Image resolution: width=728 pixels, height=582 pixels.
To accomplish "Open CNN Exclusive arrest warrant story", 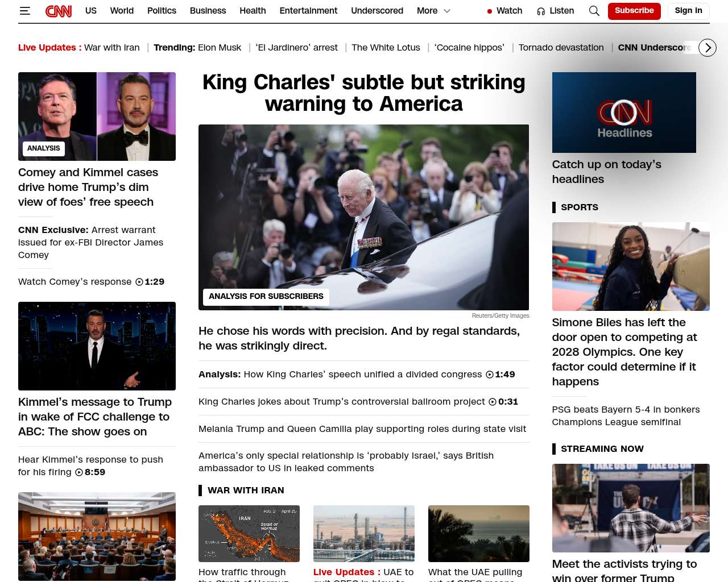I will point(90,243).
